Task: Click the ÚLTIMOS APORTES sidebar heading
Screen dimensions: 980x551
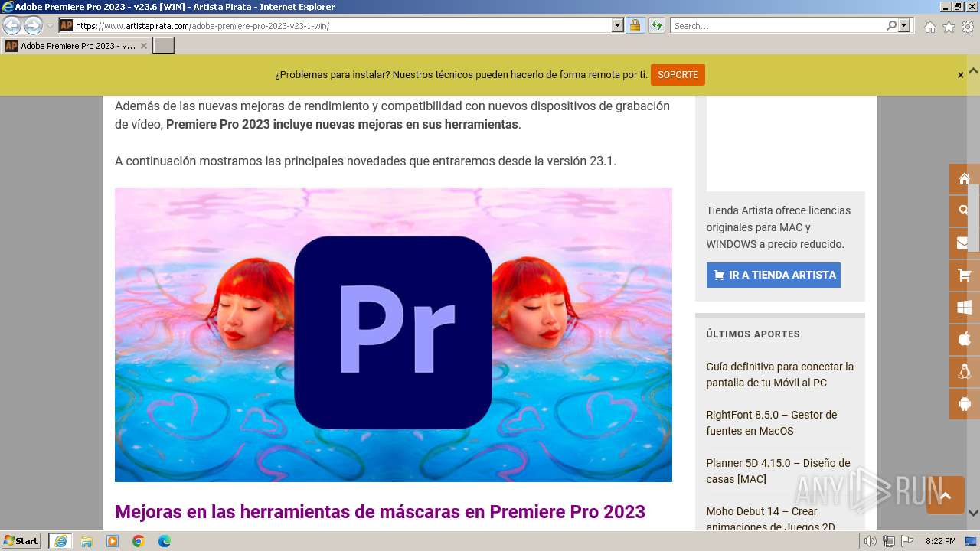Action: coord(753,334)
